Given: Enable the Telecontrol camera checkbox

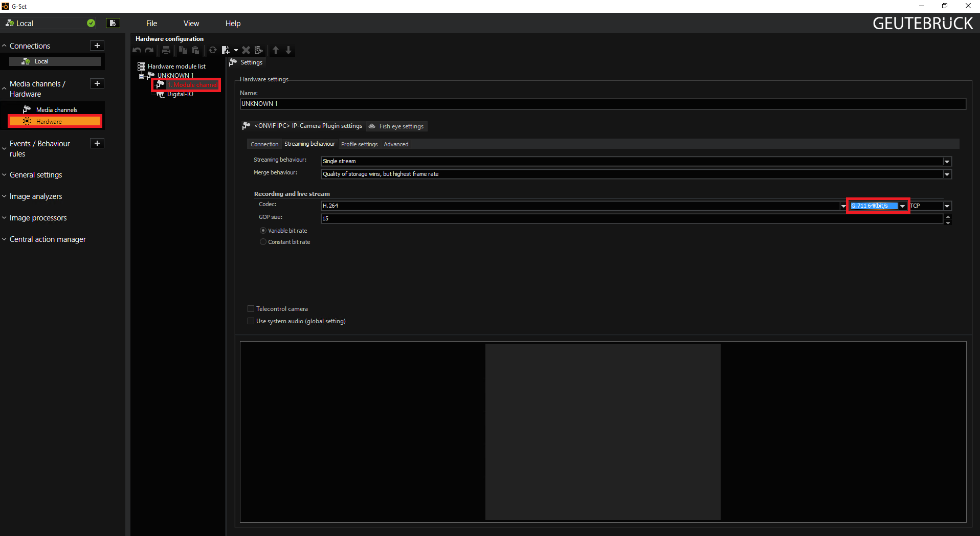Looking at the screenshot, I should click(x=251, y=309).
